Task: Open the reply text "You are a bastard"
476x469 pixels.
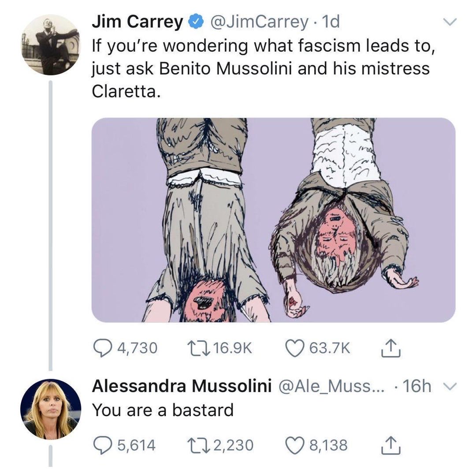Action: (163, 410)
